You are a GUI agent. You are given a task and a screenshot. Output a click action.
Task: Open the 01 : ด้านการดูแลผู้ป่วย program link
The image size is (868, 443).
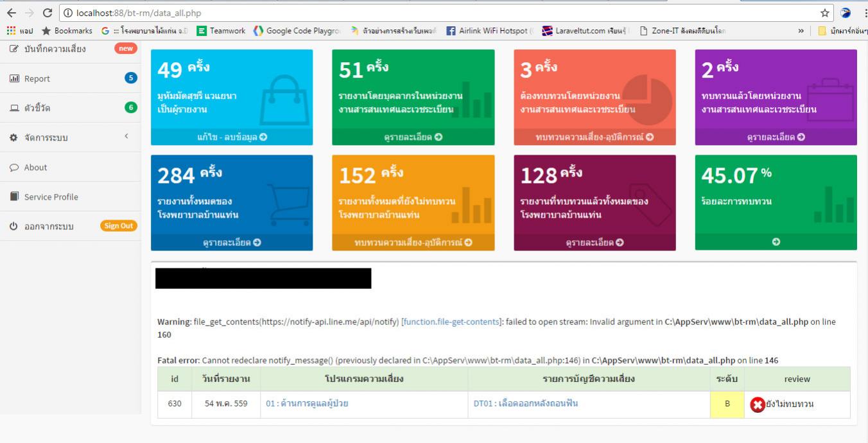(x=307, y=404)
